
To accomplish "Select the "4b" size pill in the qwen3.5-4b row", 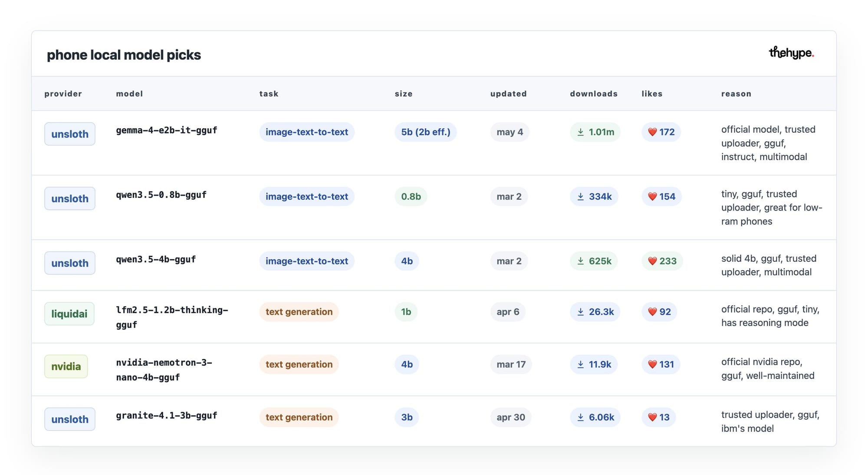I will point(407,261).
